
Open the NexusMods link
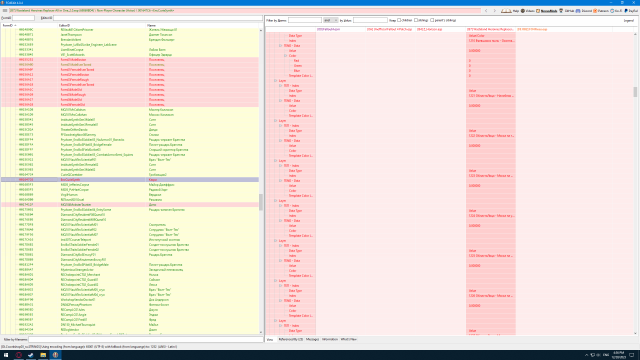click(547, 11)
